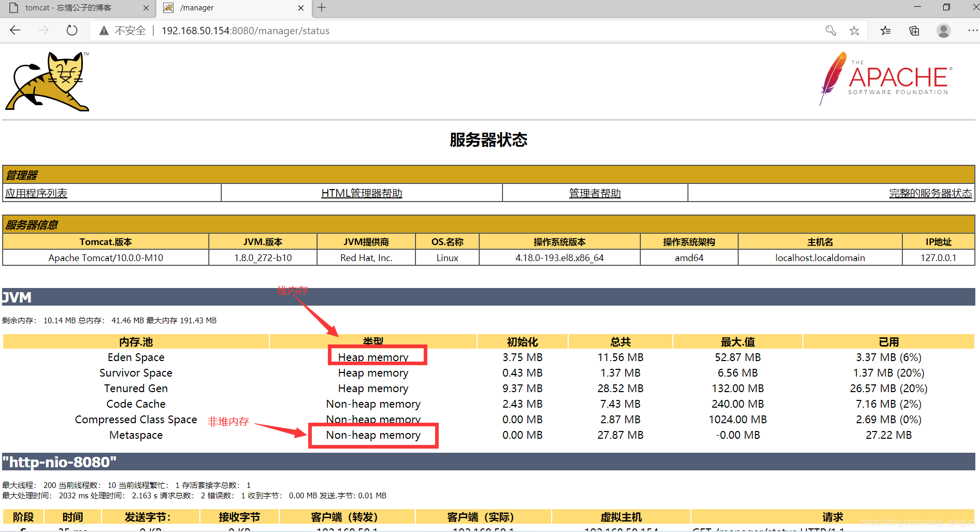The width and height of the screenshot is (980, 532).
Task: Restore down the browser window
Action: coord(946,7)
